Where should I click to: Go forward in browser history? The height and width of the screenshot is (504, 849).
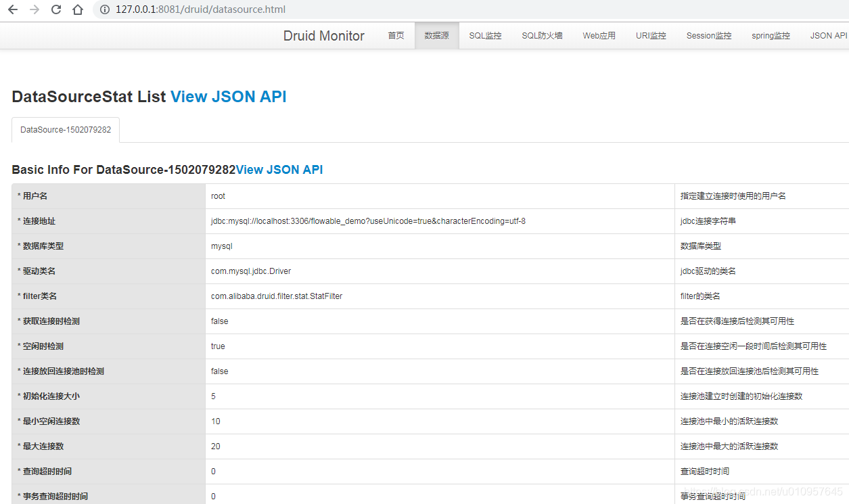pyautogui.click(x=35, y=9)
